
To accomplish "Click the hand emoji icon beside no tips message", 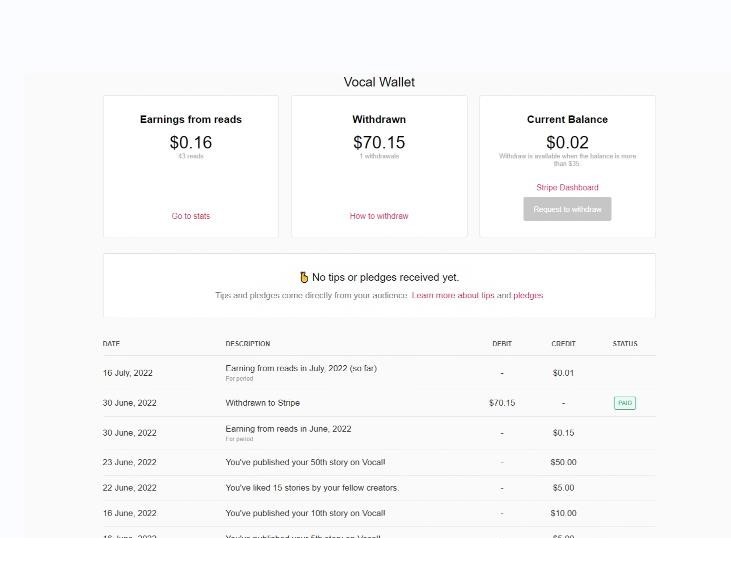I will coord(304,277).
